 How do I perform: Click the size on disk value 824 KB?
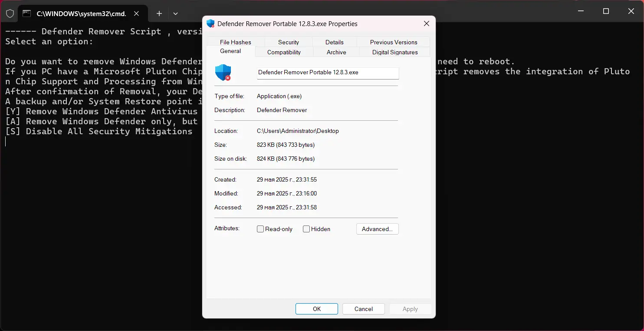point(286,159)
